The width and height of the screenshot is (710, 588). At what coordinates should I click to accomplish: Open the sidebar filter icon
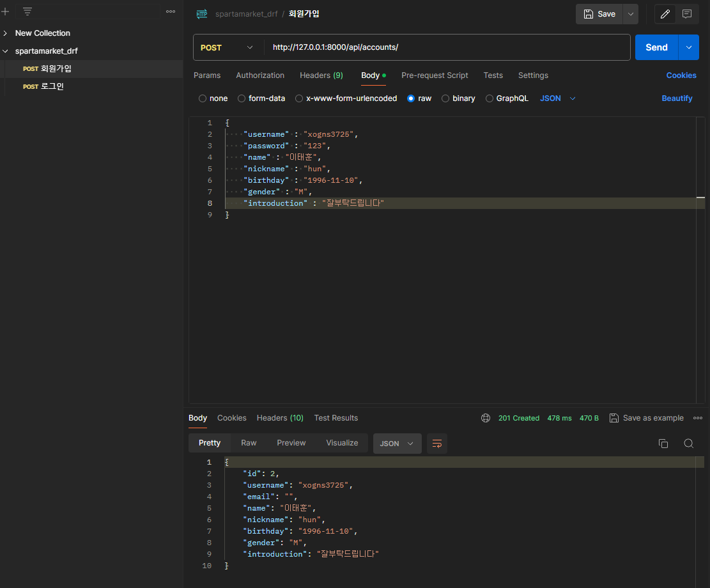[x=27, y=12]
